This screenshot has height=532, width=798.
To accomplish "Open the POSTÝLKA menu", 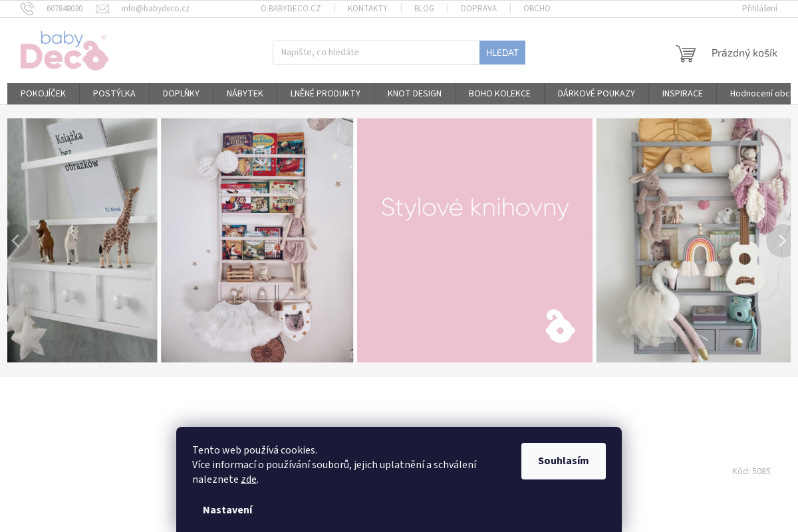I will click(114, 93).
